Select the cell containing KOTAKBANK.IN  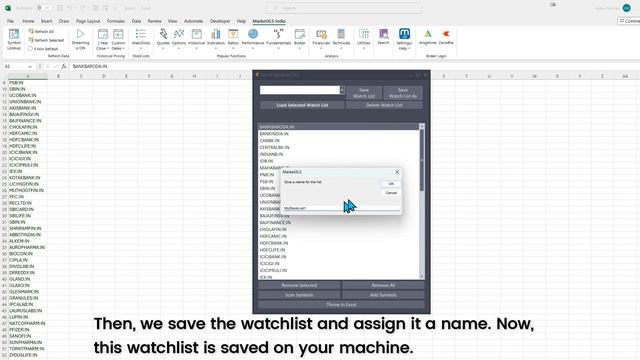(x=28, y=178)
